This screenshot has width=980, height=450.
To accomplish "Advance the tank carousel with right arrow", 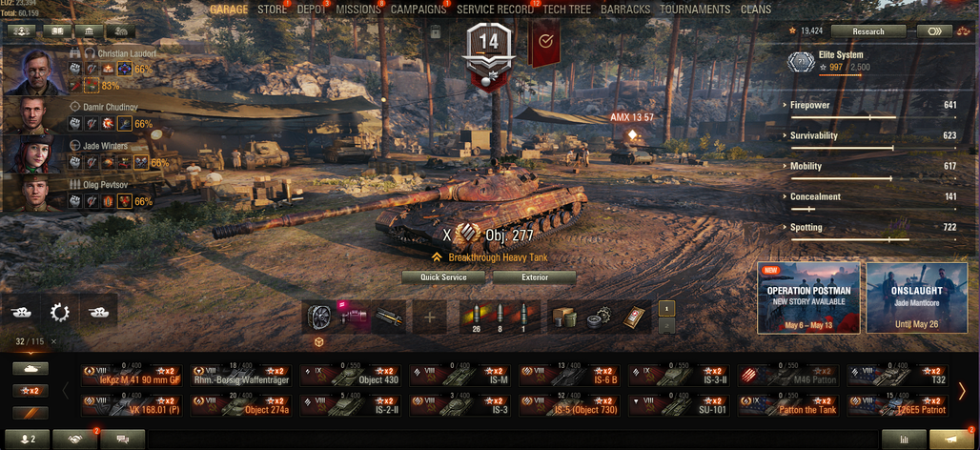I will (963, 391).
